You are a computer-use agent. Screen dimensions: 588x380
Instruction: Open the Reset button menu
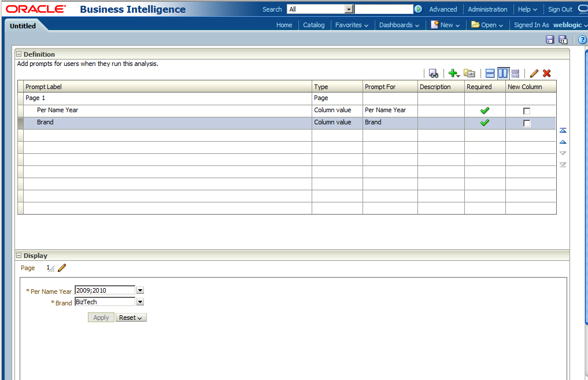[x=131, y=317]
